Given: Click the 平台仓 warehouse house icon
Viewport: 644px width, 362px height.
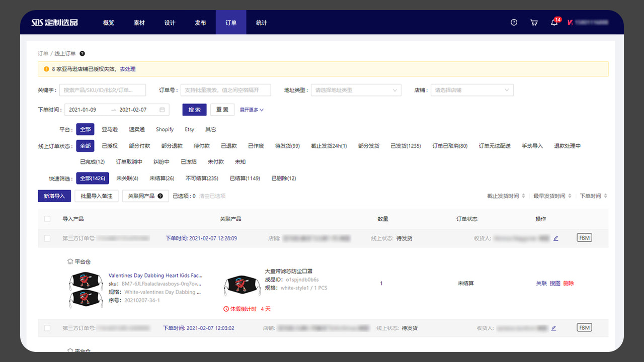Looking at the screenshot, I should (69, 261).
